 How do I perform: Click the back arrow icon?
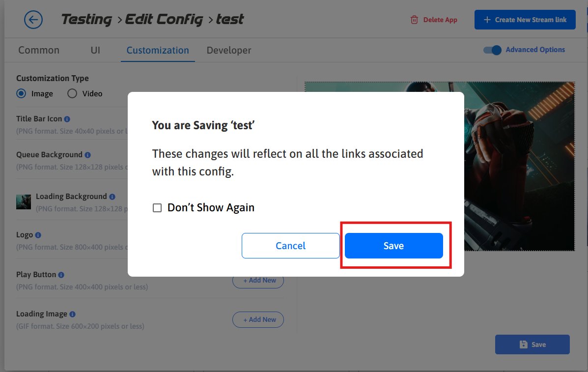[33, 20]
